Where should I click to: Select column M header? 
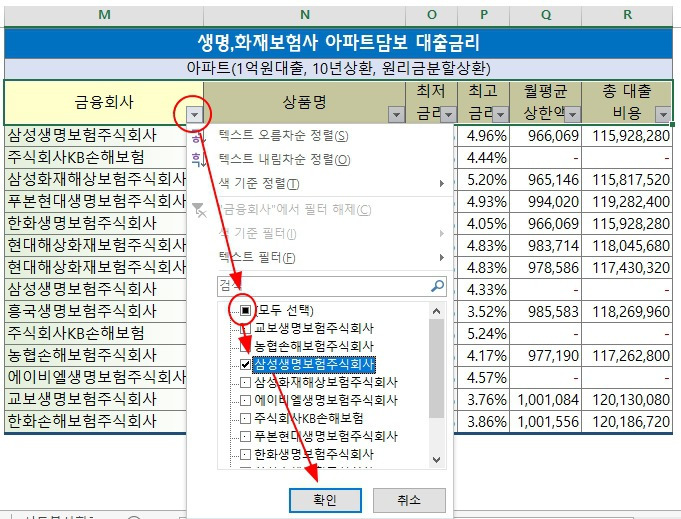tap(104, 15)
